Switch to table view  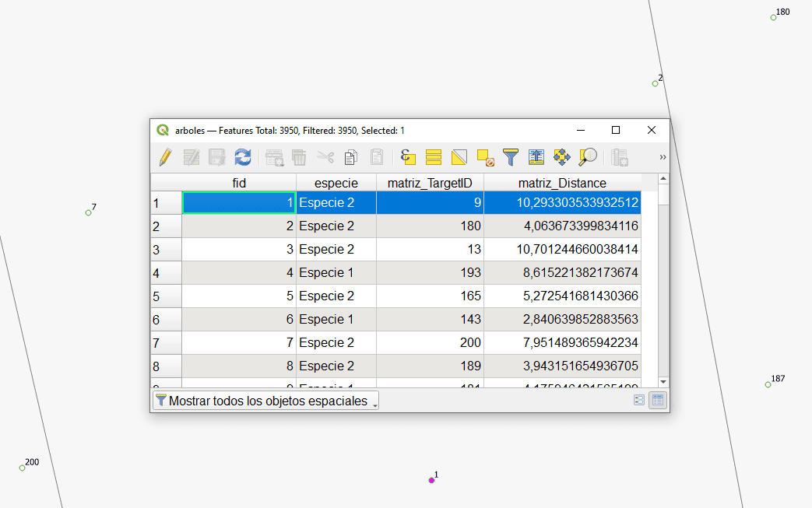click(657, 401)
